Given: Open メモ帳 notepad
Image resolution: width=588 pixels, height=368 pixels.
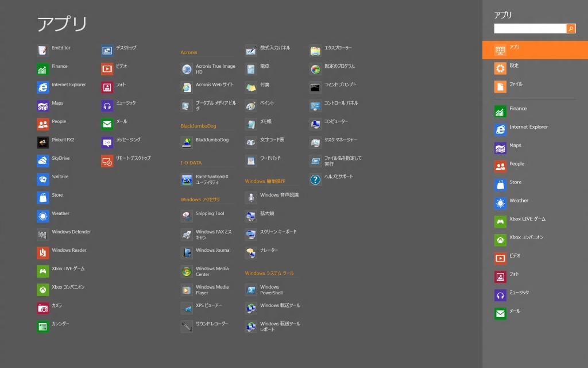Looking at the screenshot, I should tap(251, 124).
